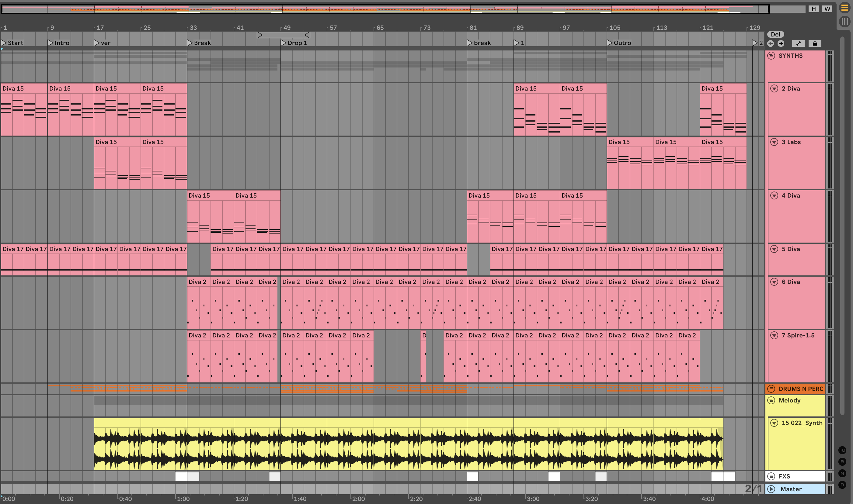Screen dimensions: 853x504
Task: Switch to Session view with the vertical-bars icon
Action: [x=844, y=22]
